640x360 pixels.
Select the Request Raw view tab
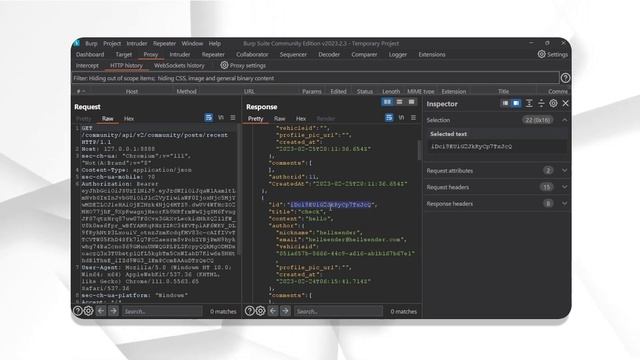108,118
